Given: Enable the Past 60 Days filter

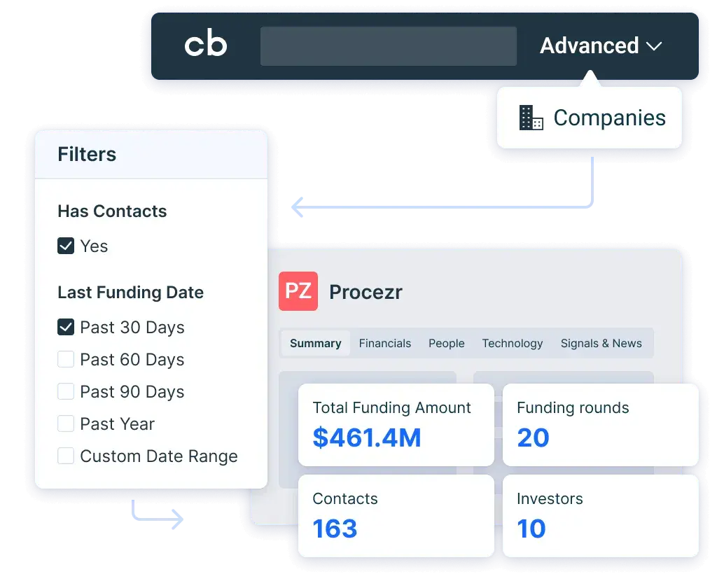Looking at the screenshot, I should coord(66,360).
